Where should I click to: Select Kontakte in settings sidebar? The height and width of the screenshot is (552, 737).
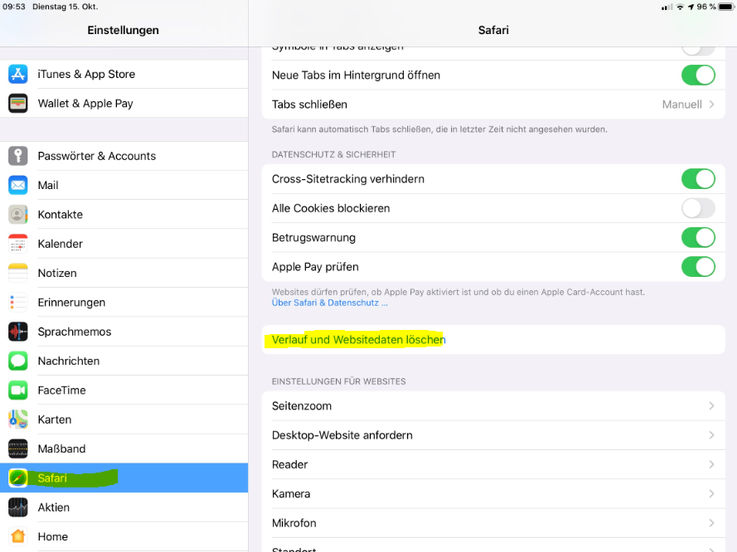[124, 214]
